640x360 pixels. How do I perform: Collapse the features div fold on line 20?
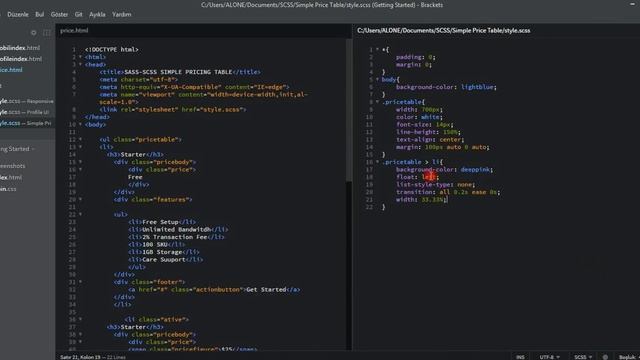[80, 200]
